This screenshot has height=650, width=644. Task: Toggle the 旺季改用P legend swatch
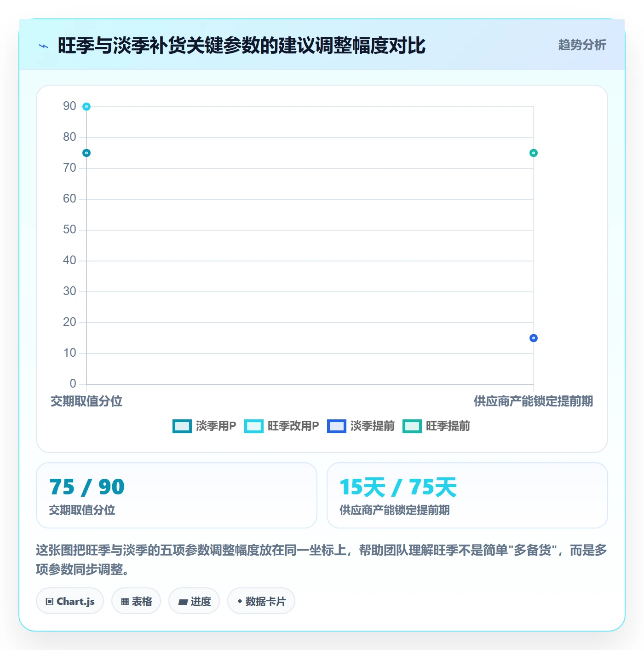click(x=254, y=426)
